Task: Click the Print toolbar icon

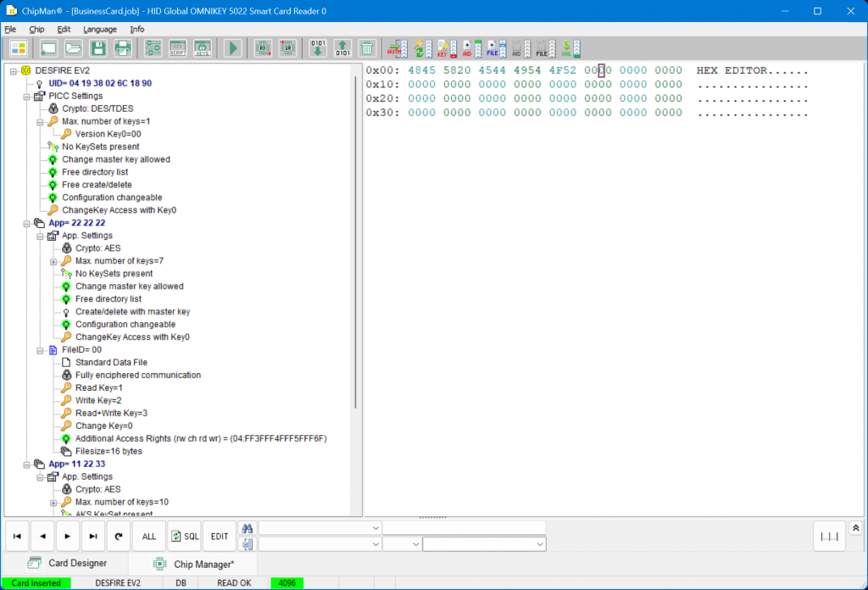Action: pyautogui.click(x=123, y=48)
